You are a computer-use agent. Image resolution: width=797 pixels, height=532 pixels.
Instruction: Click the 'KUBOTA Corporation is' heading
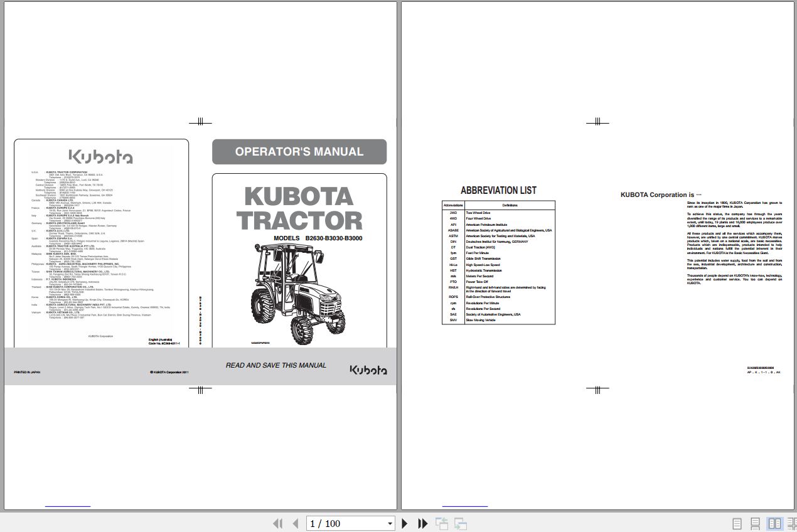(x=661, y=195)
